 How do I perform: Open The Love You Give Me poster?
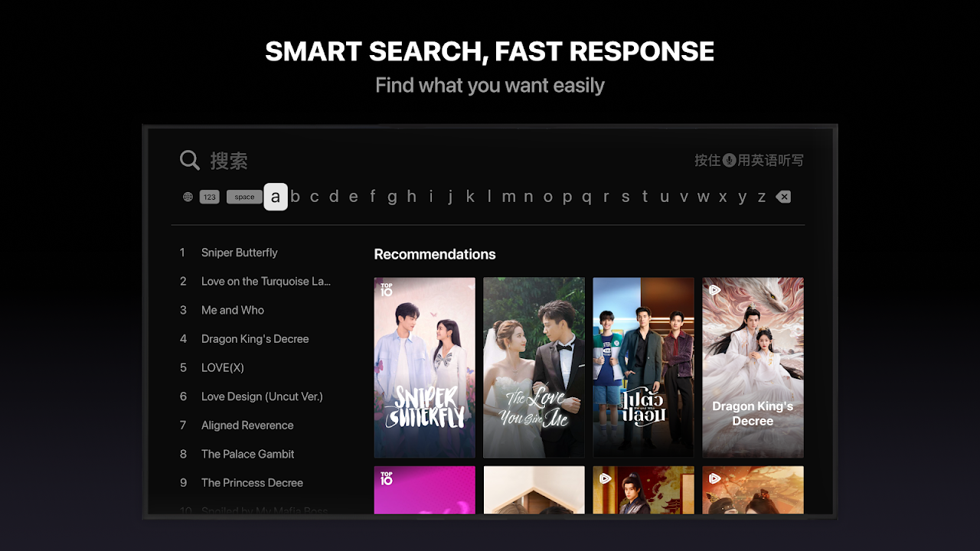[534, 367]
